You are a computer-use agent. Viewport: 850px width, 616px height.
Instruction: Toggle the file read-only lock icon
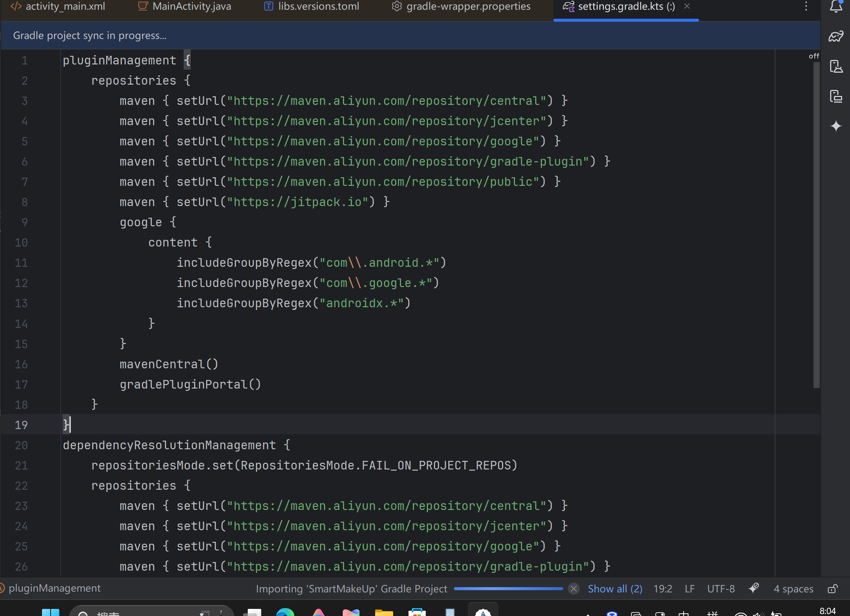point(832,589)
